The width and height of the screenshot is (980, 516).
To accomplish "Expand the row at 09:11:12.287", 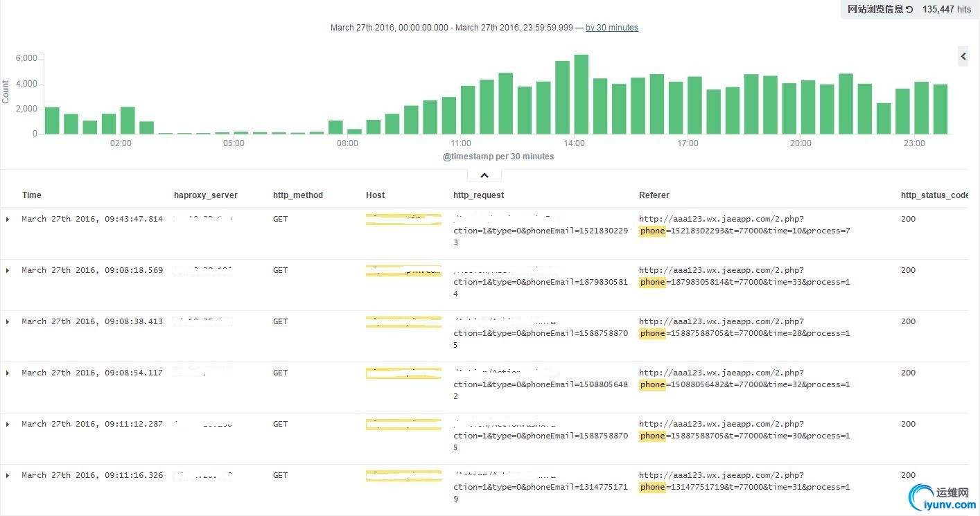I will pyautogui.click(x=8, y=424).
